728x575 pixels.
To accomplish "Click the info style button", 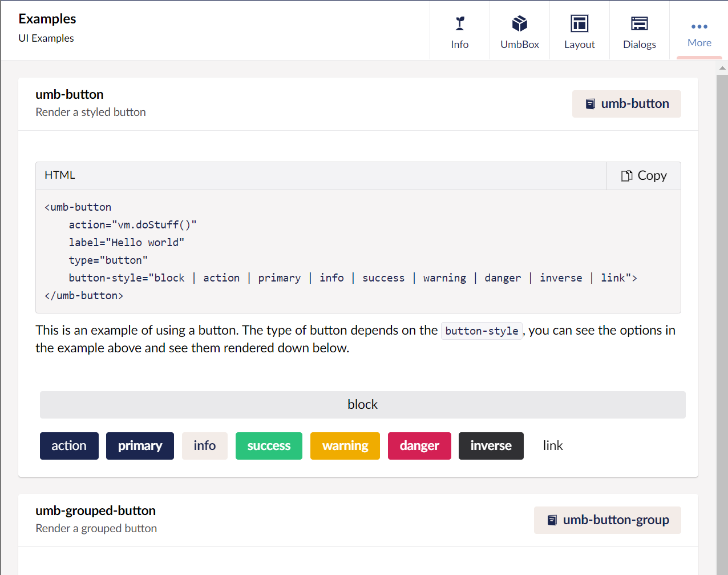I will [x=205, y=446].
